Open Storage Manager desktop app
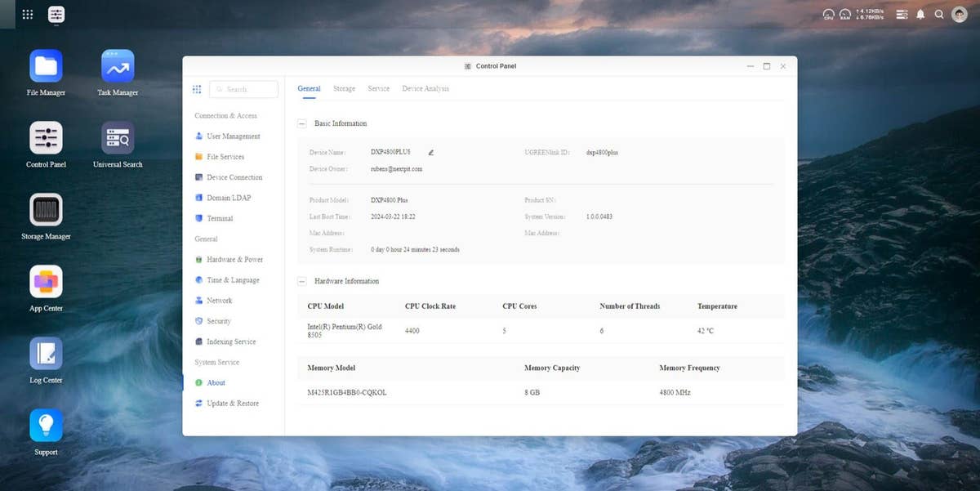Image resolution: width=980 pixels, height=491 pixels. click(46, 210)
